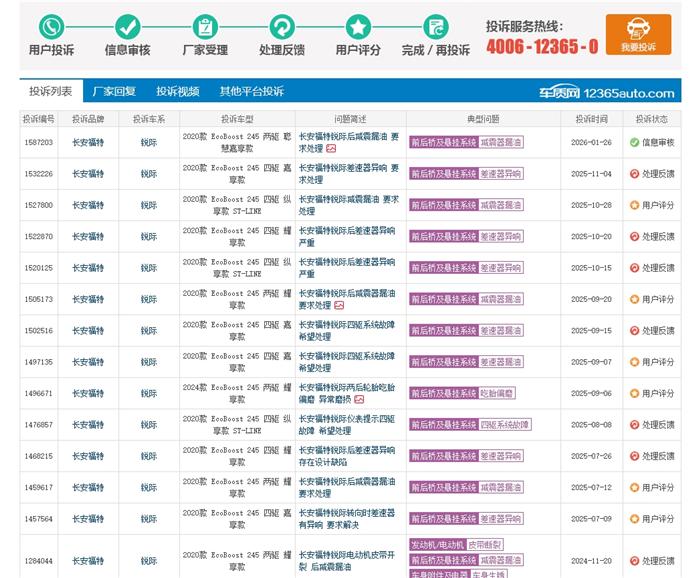The image size is (700, 578).
Task: Click the 完成/再投诉 document icon
Action: click(435, 27)
